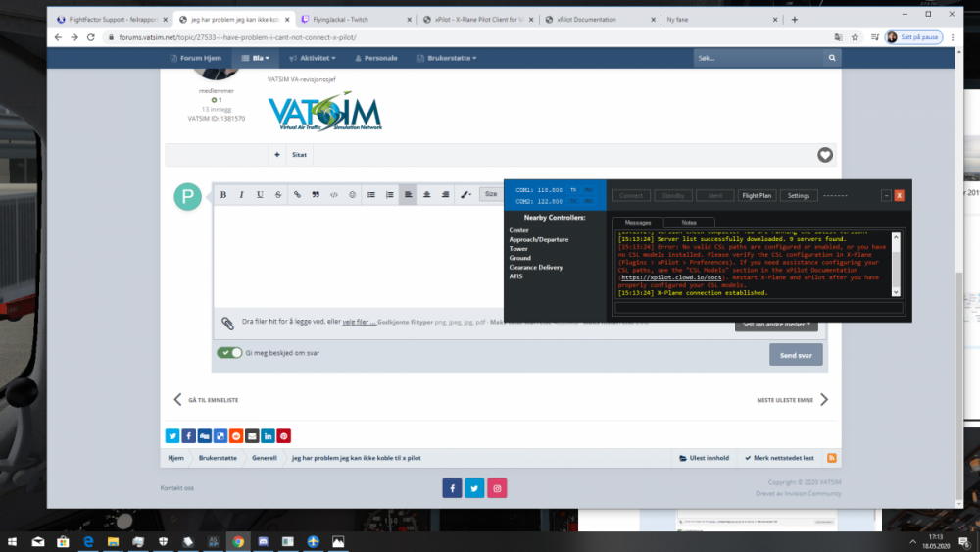The width and height of the screenshot is (980, 552).
Task: Toggle COM2 TX in xPilot
Action: click(573, 200)
